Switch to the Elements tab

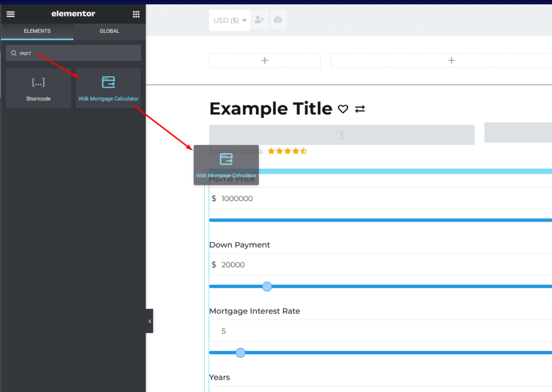click(x=37, y=31)
